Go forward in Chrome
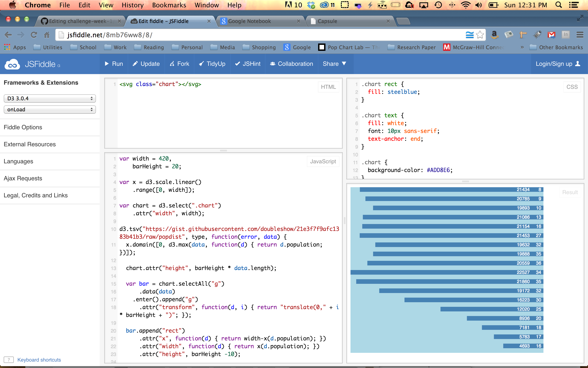 click(x=21, y=35)
